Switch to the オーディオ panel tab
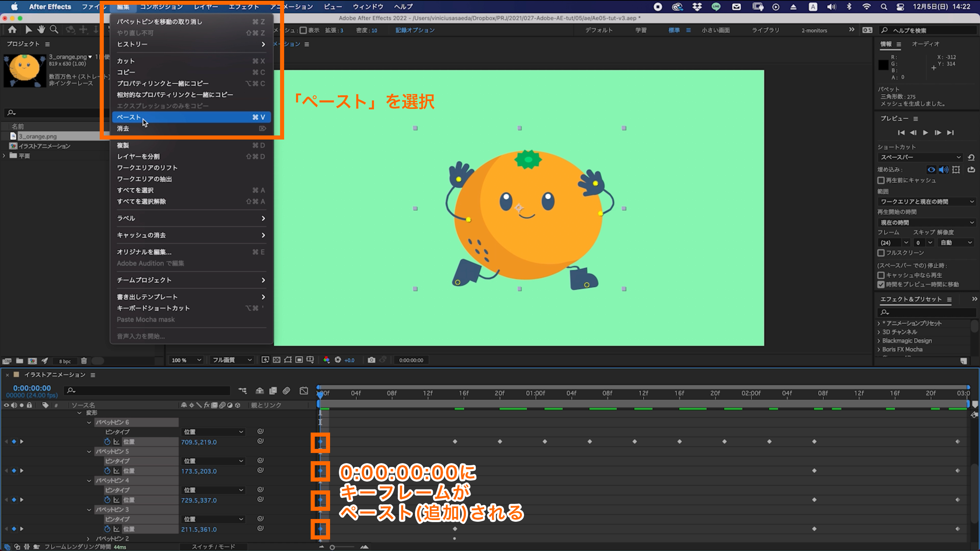This screenshot has width=980, height=551. 925,44
